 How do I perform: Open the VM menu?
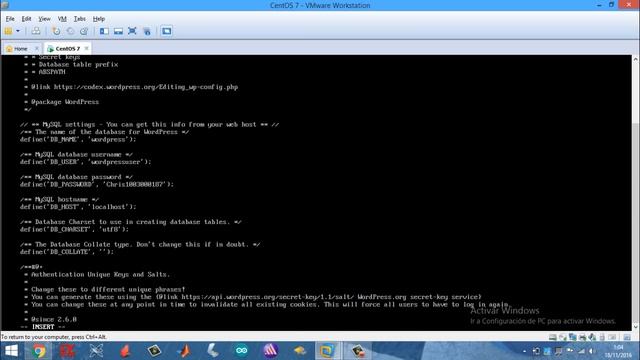pos(62,19)
